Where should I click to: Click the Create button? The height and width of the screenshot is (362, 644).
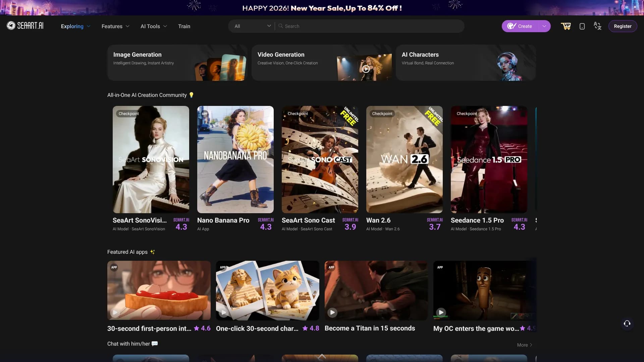(521, 26)
